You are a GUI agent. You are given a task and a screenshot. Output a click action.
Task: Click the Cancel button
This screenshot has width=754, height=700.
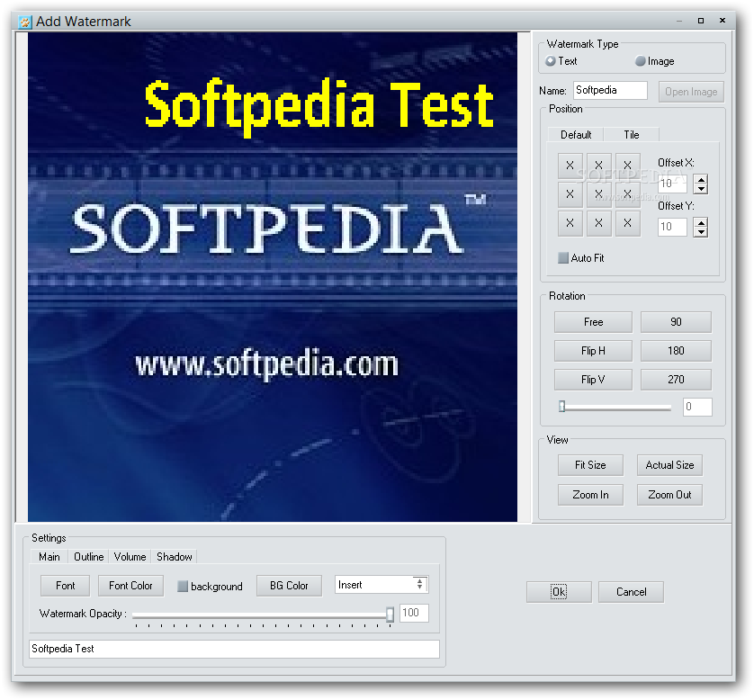[x=632, y=592]
